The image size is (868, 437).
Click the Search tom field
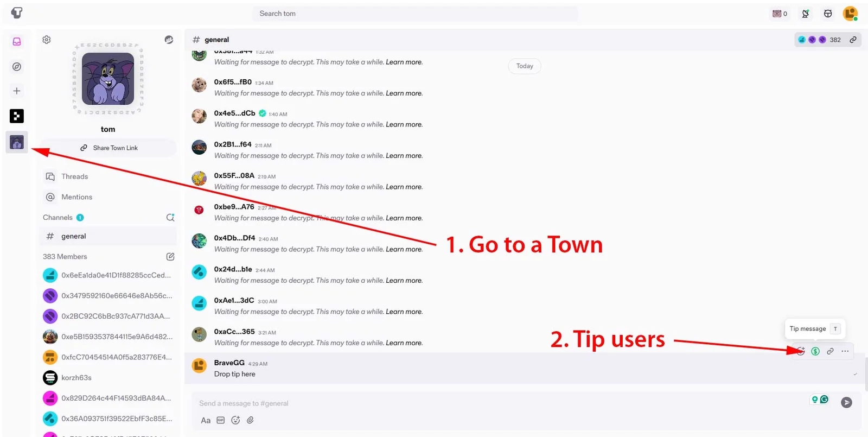[415, 14]
